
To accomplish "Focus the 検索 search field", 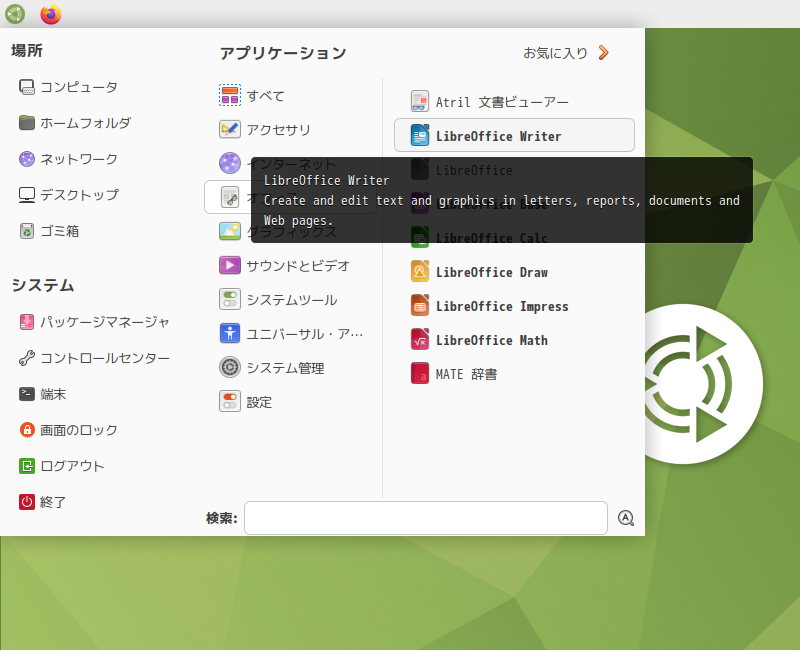I will tap(426, 518).
